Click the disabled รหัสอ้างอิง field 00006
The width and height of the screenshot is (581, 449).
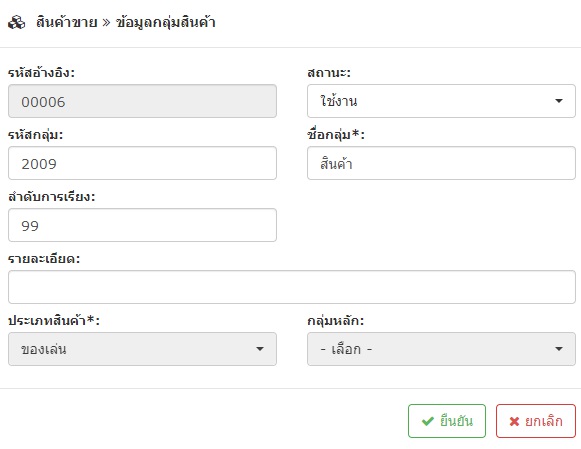tap(142, 101)
